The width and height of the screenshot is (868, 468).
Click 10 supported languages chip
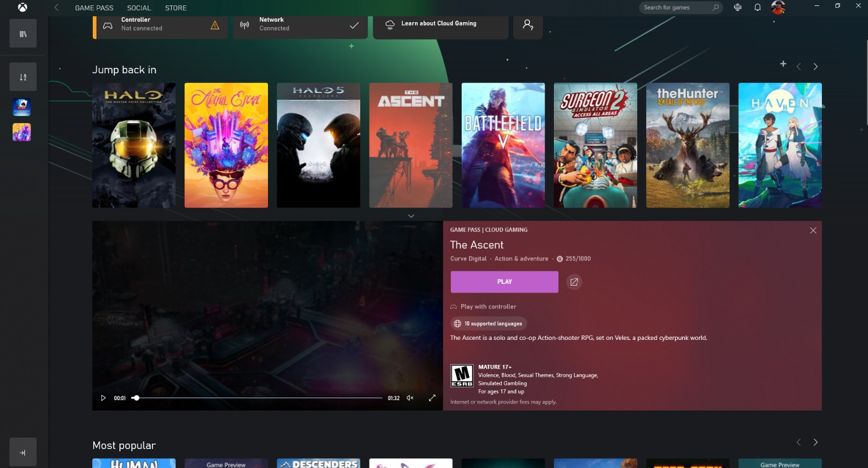489,324
